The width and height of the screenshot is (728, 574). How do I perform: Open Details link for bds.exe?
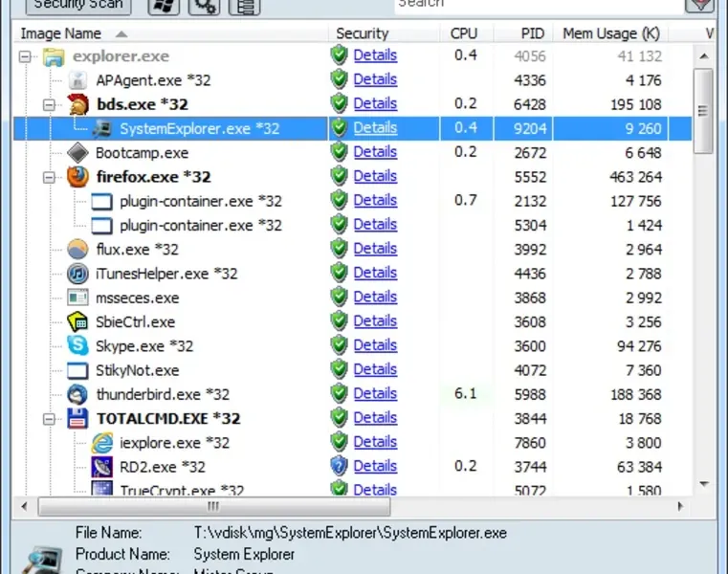coord(375,103)
